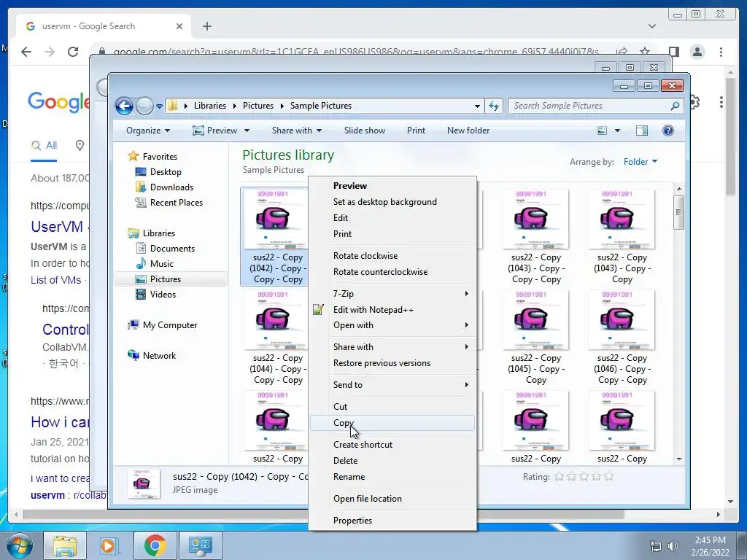Expand the Open with submenu
Screen dimensions: 747x560
(392, 325)
